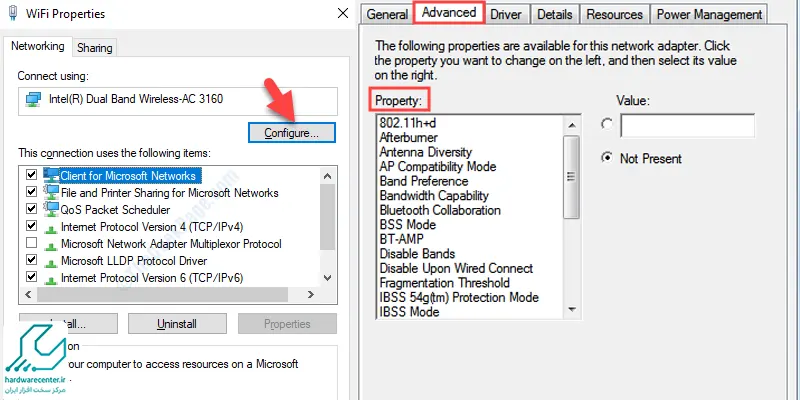Open the Networking tab
The width and height of the screenshot is (800, 400).
pos(38,46)
